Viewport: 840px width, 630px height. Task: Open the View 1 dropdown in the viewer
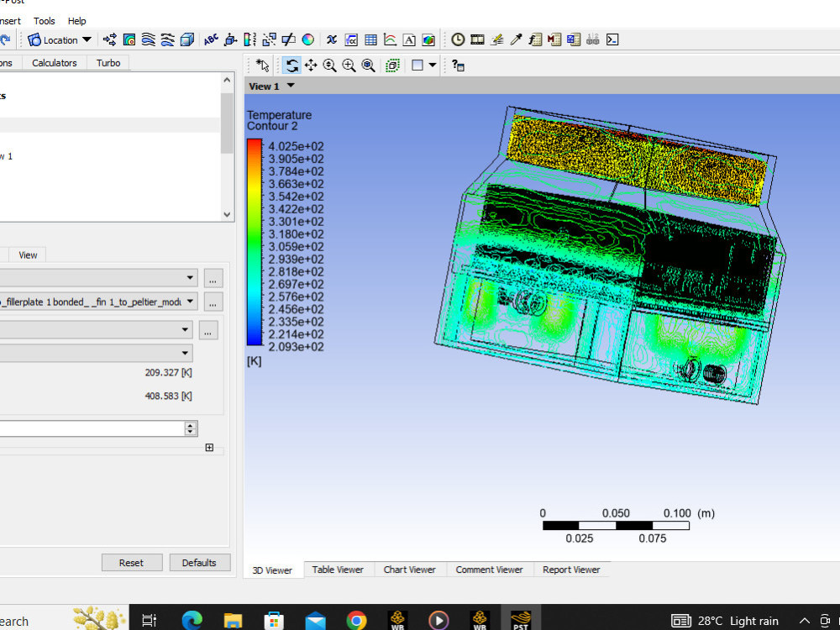click(270, 86)
